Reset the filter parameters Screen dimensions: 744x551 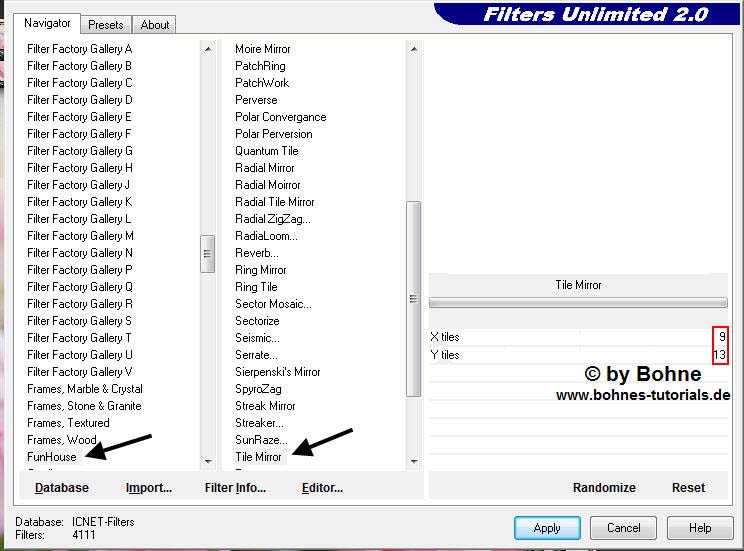click(688, 488)
